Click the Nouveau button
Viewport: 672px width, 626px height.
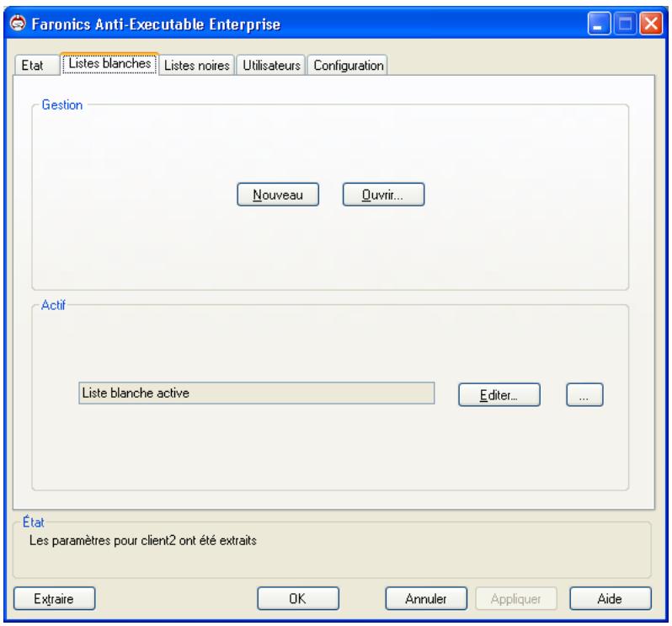tap(278, 195)
